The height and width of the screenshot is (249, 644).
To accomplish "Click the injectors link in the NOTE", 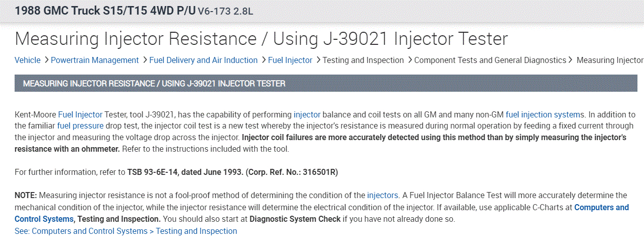I will click(383, 195).
